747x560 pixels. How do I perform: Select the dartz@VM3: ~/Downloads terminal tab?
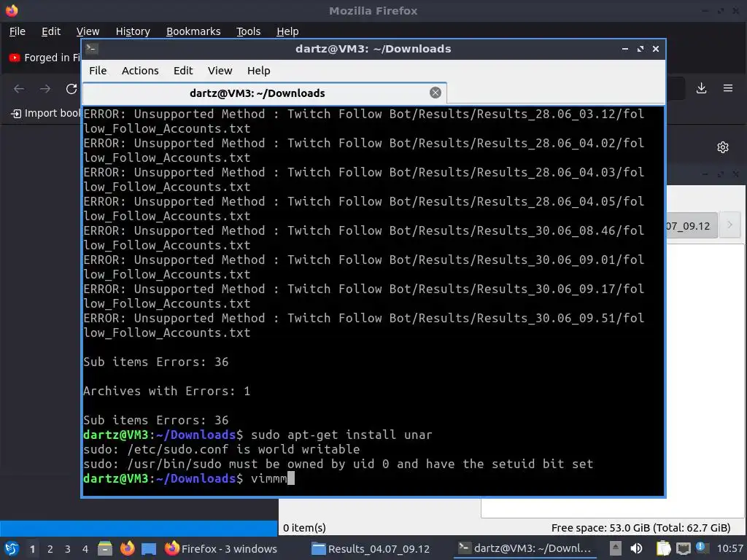[264, 93]
